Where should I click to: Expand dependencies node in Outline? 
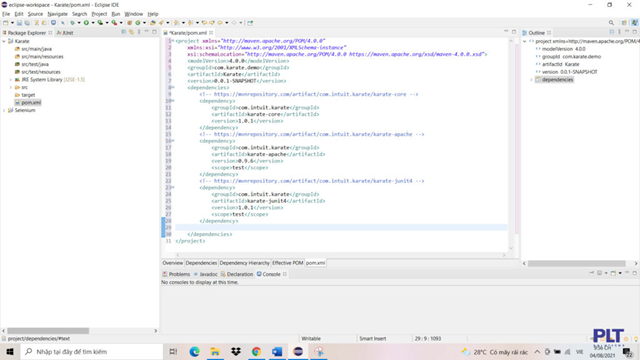531,80
